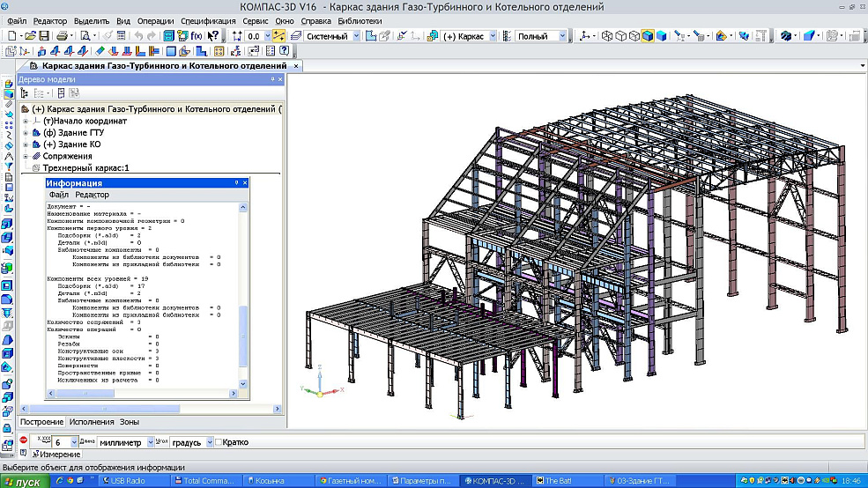868x488 pixels.
Task: Open the Полный display dropdown
Action: point(562,36)
